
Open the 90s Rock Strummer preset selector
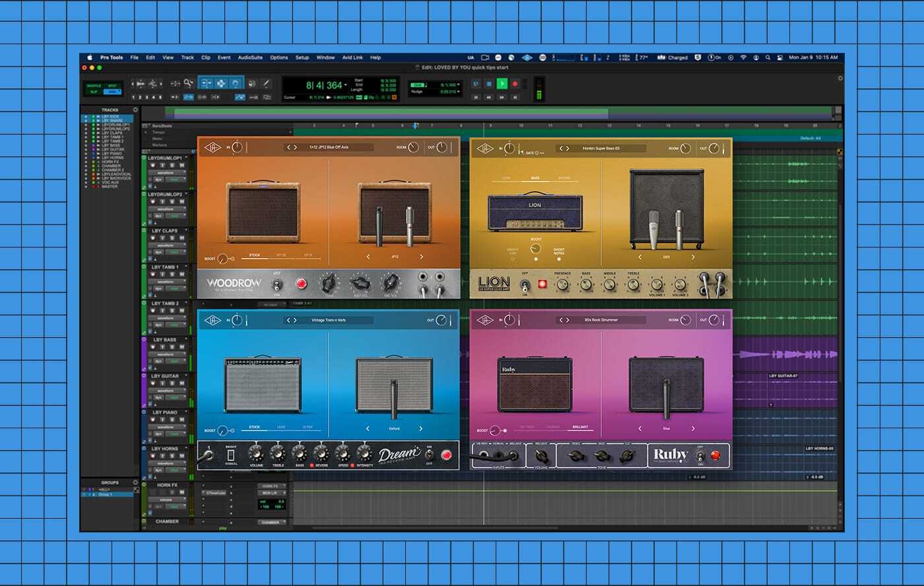[601, 320]
